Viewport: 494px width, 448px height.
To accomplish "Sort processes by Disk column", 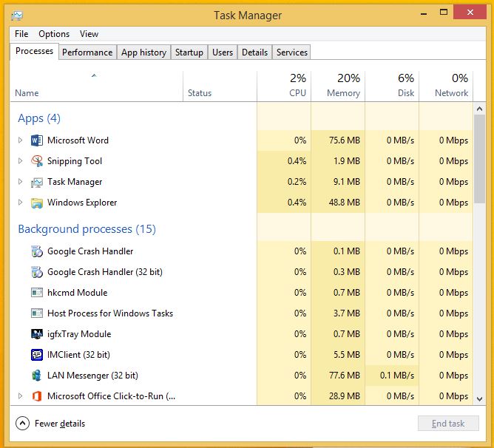I will click(392, 86).
